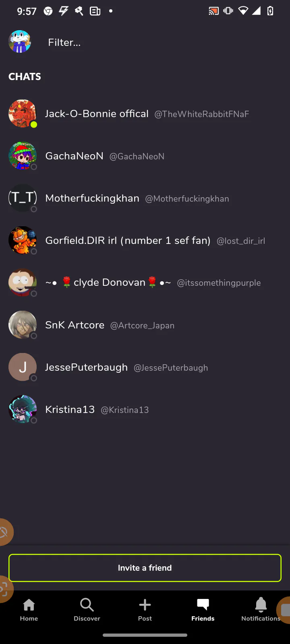
Task: Select the clyde Donovan conversation
Action: [x=145, y=283]
